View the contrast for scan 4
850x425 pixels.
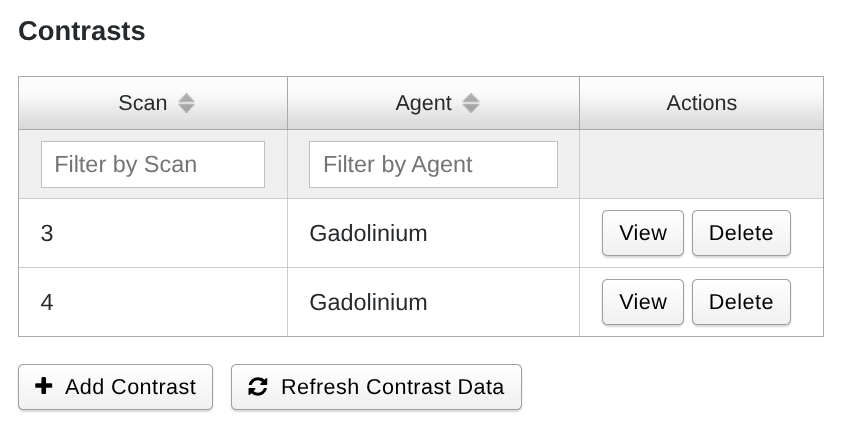[x=642, y=302]
